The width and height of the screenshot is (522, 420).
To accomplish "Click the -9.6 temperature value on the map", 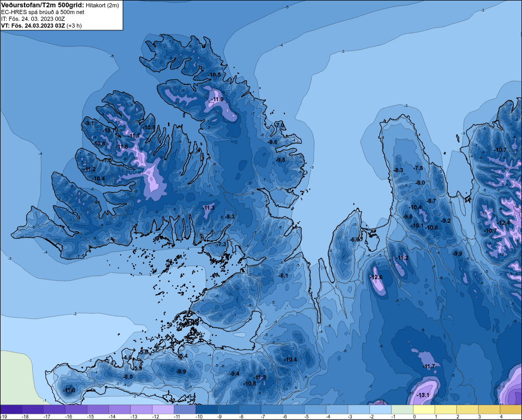I will pyautogui.click(x=408, y=217).
